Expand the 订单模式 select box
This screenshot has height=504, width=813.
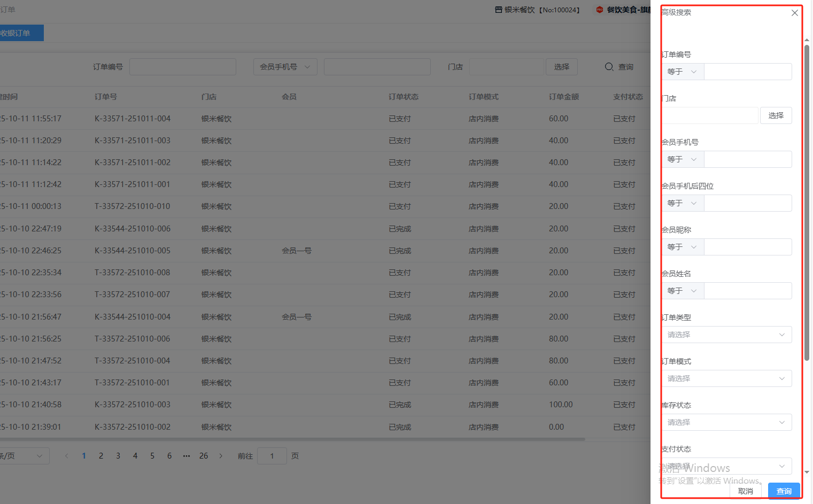(x=726, y=378)
